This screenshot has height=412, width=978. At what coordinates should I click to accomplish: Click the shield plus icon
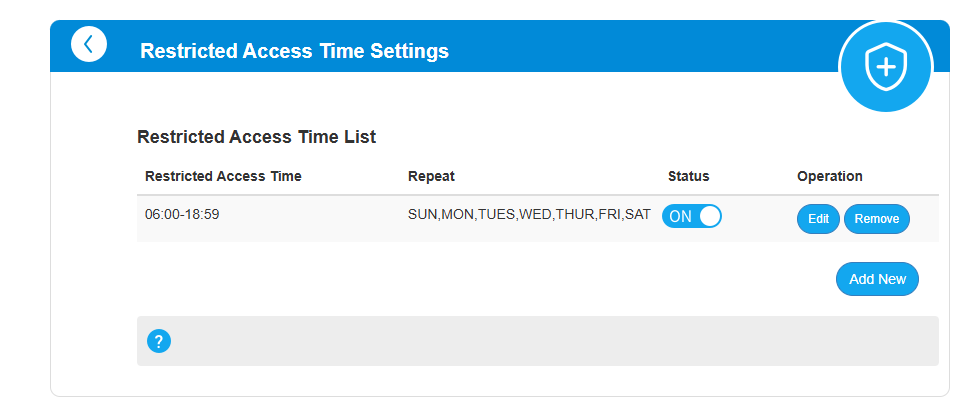(x=884, y=66)
